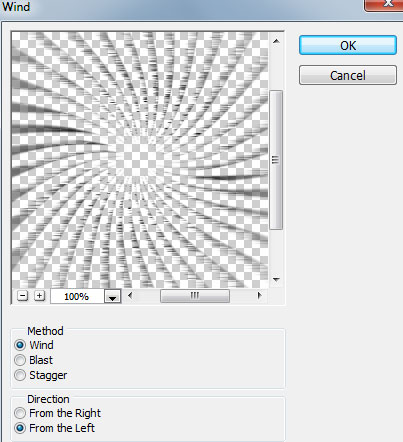Click the zoom out minus icon
Viewport: 403px width, 442px height.
pos(22,296)
